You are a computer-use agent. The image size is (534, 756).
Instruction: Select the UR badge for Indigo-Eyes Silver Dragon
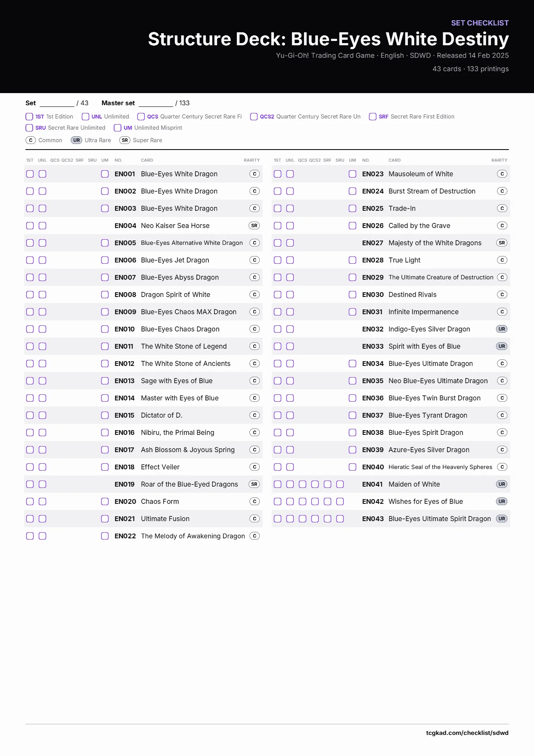[502, 329]
